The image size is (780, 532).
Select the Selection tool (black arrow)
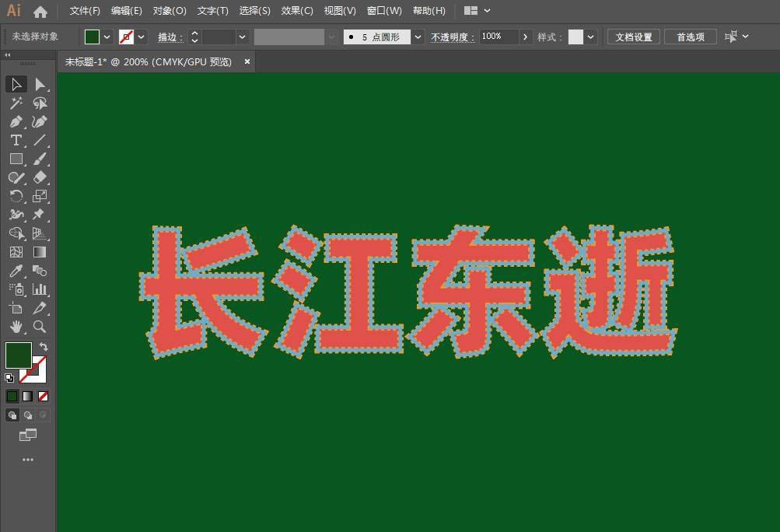coord(16,84)
